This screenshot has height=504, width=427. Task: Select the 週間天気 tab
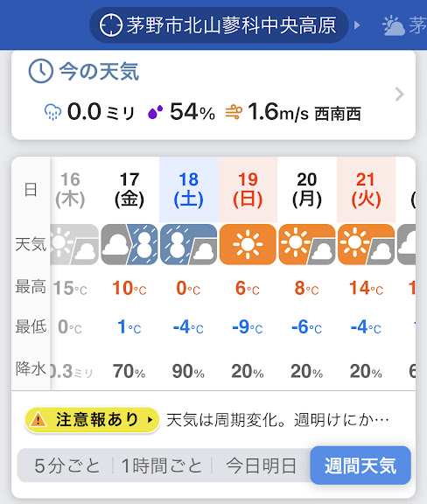[x=360, y=465]
